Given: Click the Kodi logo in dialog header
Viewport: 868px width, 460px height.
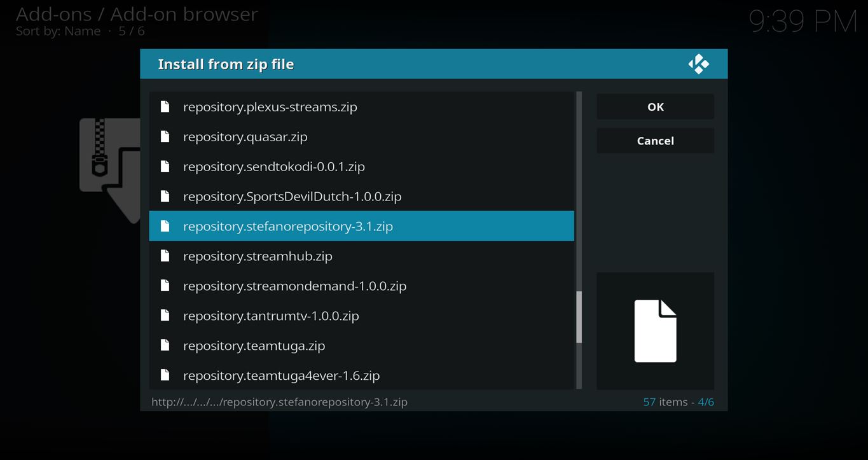Looking at the screenshot, I should coord(698,64).
